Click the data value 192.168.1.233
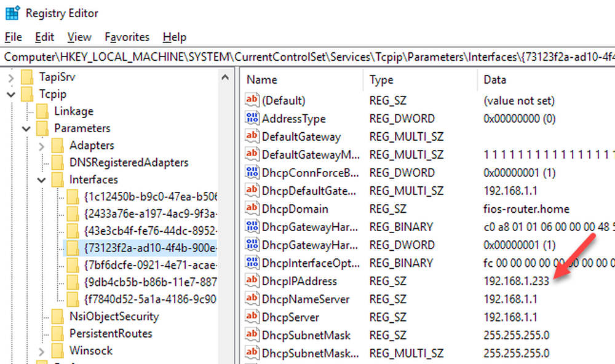 pyautogui.click(x=516, y=281)
